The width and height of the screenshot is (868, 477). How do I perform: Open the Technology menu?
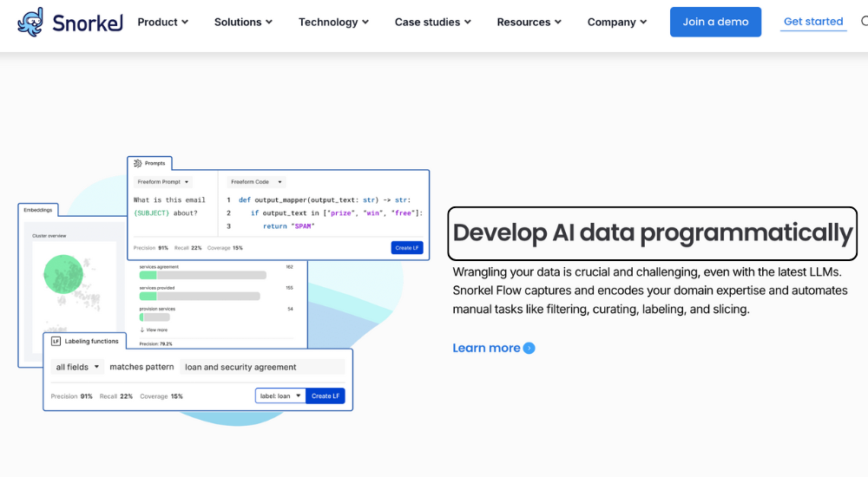click(333, 23)
